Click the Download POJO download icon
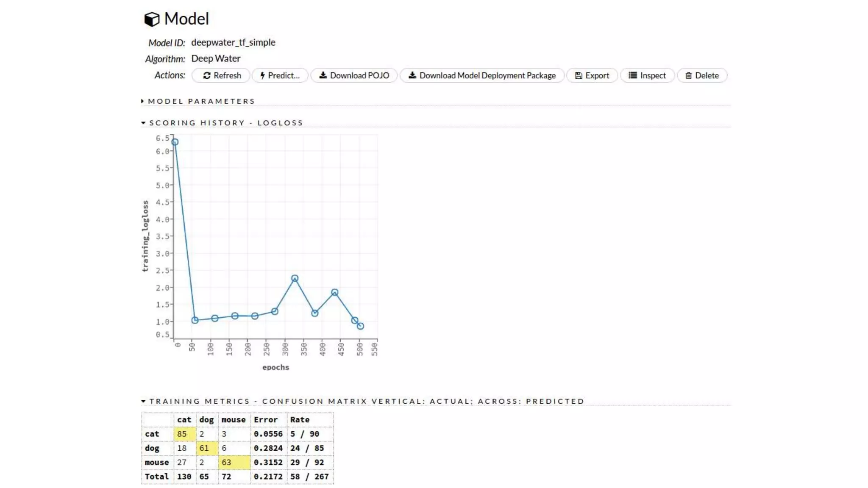This screenshot has height=488, width=868. point(323,75)
